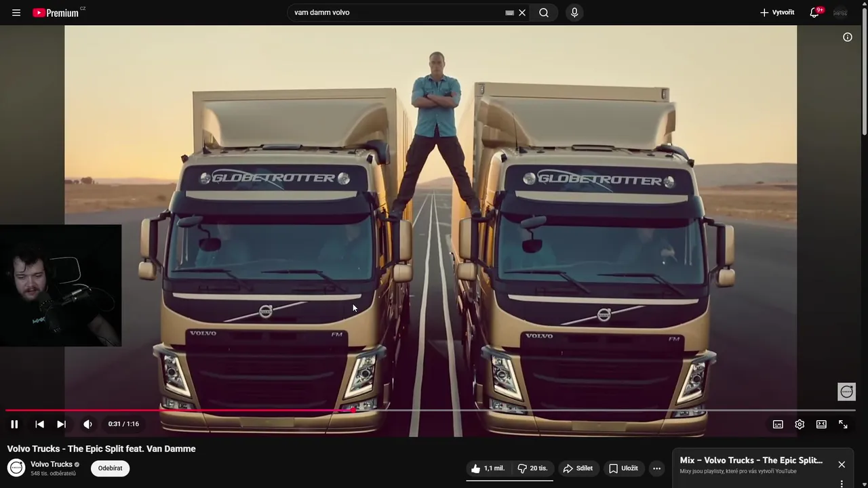Image resolution: width=868 pixels, height=488 pixels.
Task: Switch to theater mode view
Action: 821,424
